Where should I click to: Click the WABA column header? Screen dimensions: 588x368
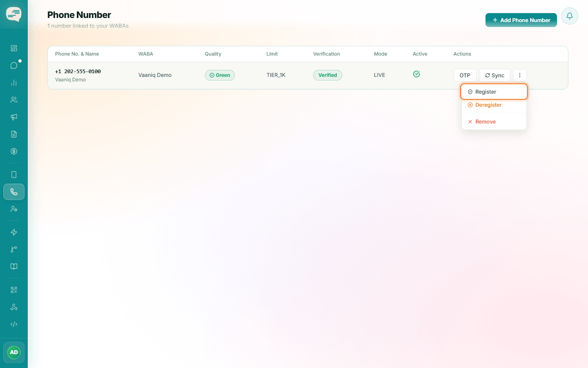click(x=146, y=54)
